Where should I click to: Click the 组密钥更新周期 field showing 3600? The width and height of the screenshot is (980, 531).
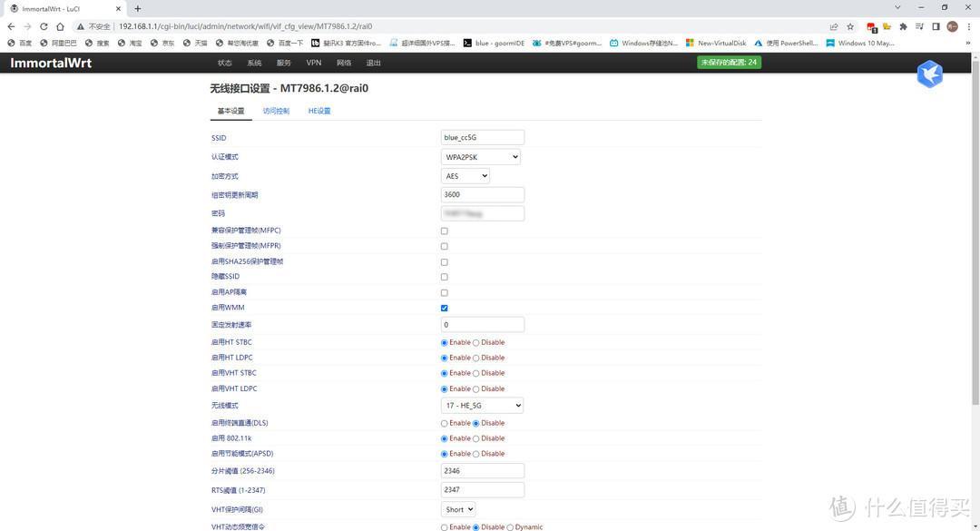click(483, 194)
